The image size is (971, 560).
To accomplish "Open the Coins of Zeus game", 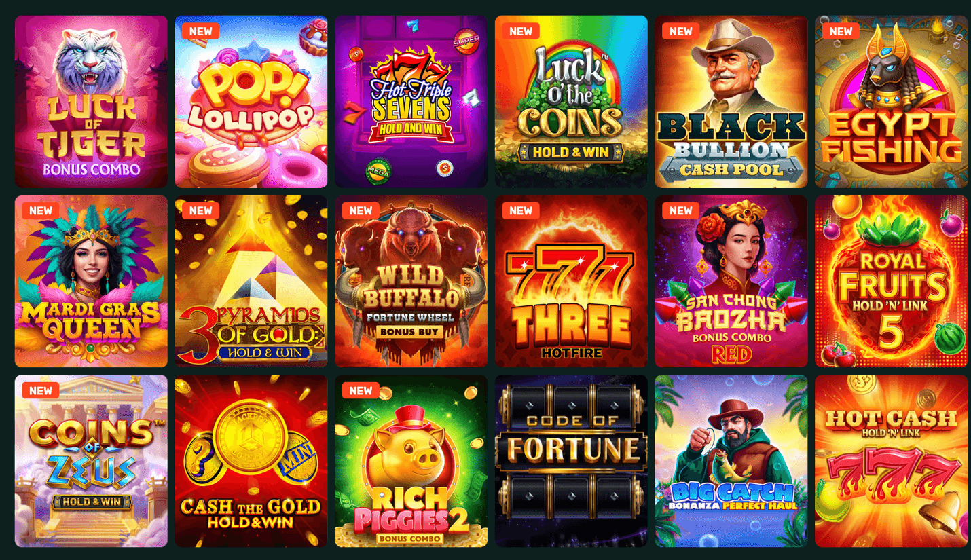I will 91,461.
